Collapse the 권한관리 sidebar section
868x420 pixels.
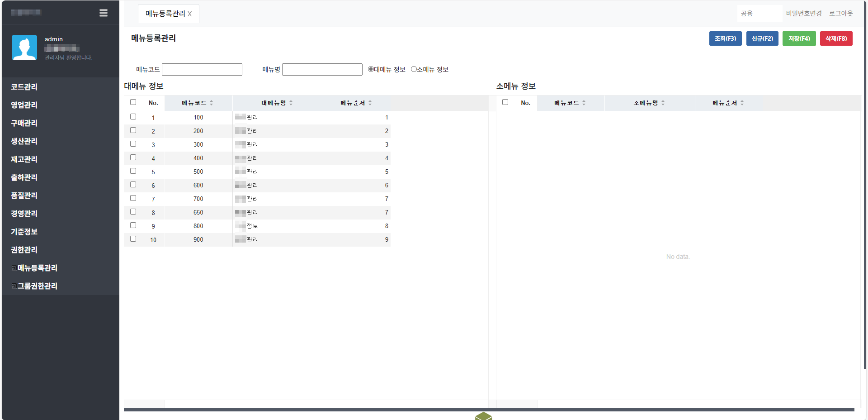tap(24, 250)
